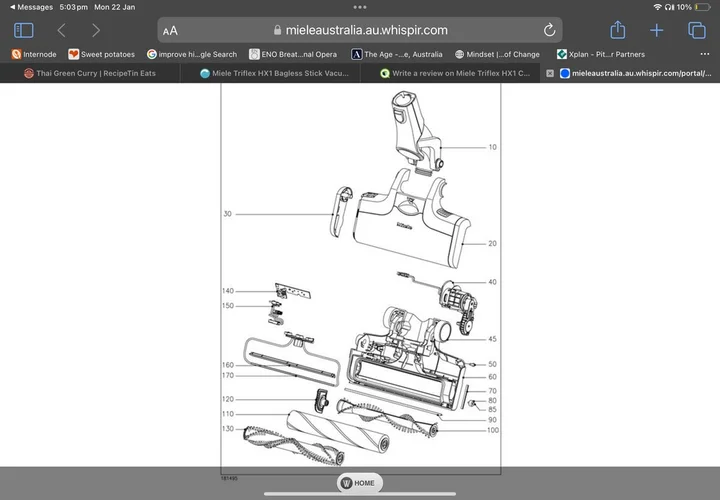The width and height of the screenshot is (720, 500).
Task: Click part number 50 label
Action: pos(492,364)
